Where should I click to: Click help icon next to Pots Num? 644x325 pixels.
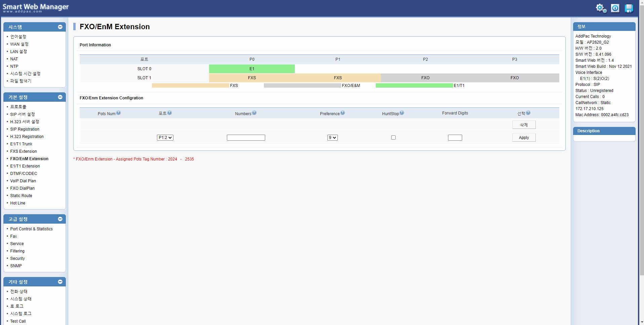point(118,113)
